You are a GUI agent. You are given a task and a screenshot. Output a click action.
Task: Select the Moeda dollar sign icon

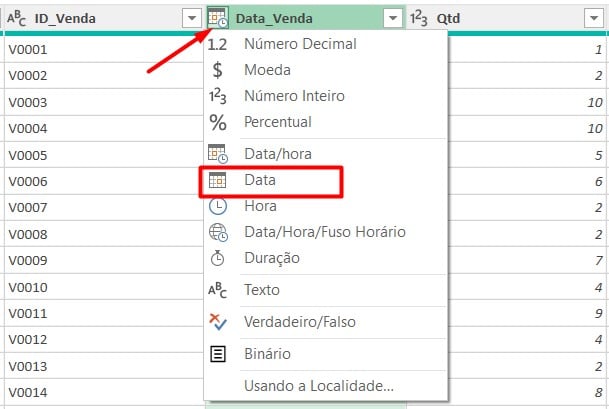tap(217, 70)
